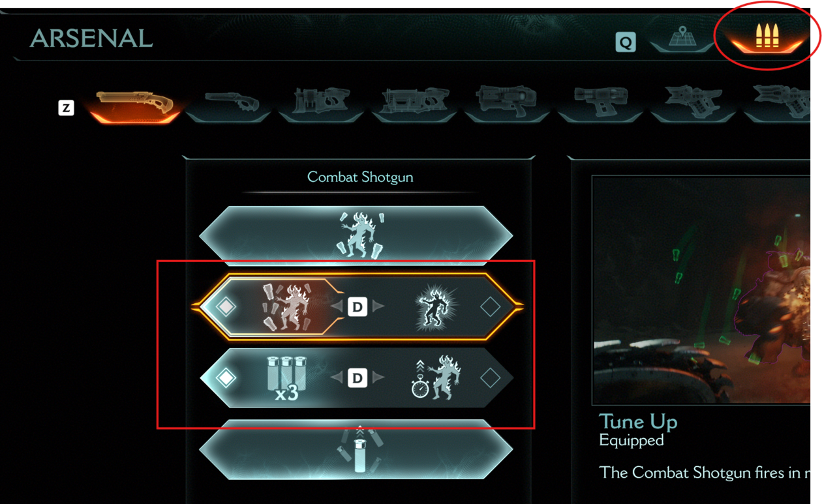Select the seventh weapon in the row
This screenshot has height=504, width=822.
693,103
